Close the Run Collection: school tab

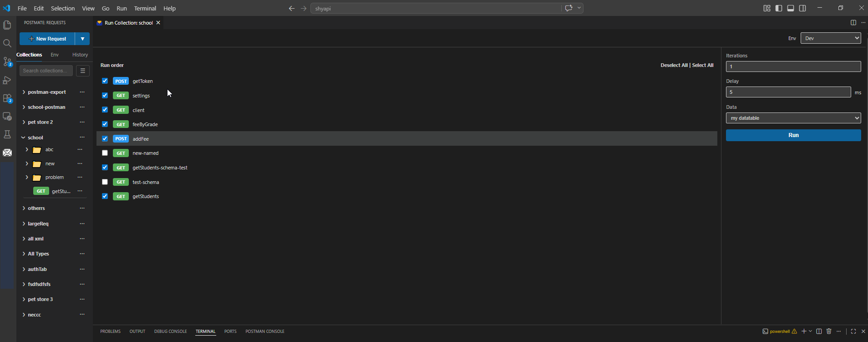[158, 23]
